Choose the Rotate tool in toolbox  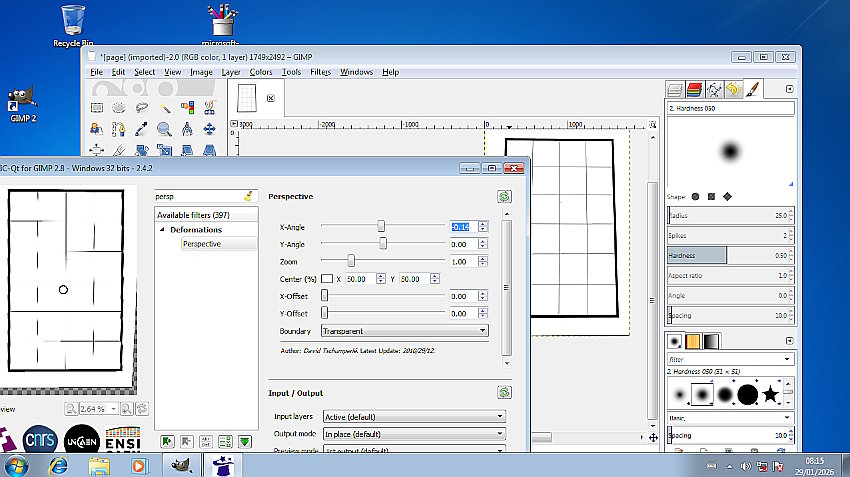tap(141, 150)
